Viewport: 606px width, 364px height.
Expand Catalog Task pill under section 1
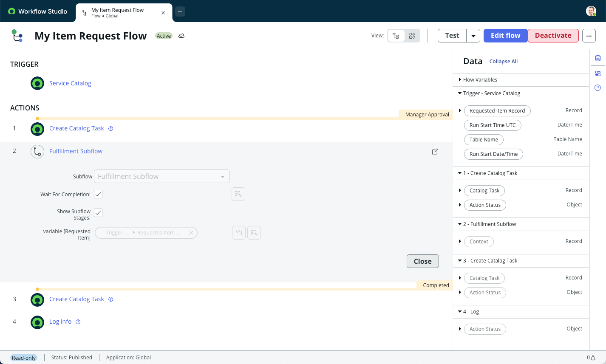(460, 190)
